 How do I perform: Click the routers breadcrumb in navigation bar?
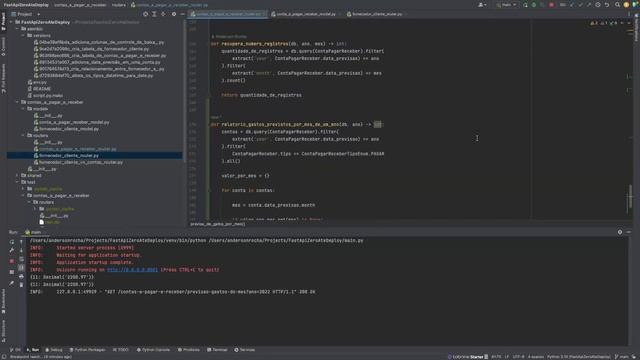[x=119, y=5]
